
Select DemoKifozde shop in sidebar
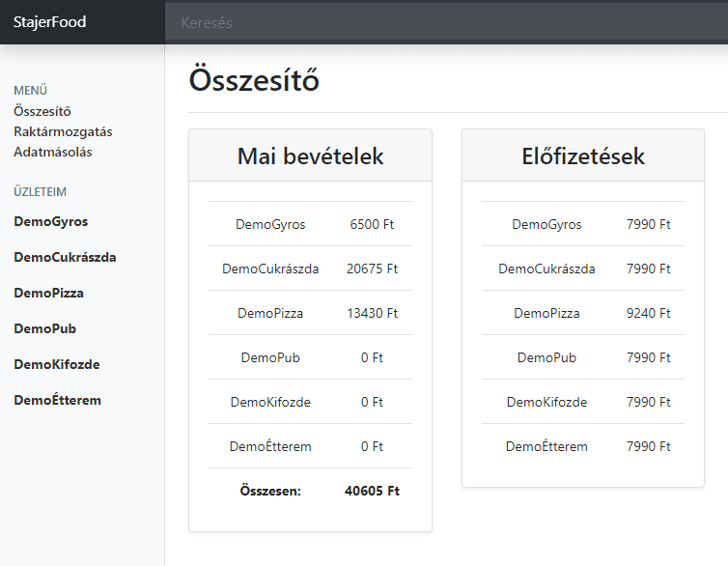point(57,364)
